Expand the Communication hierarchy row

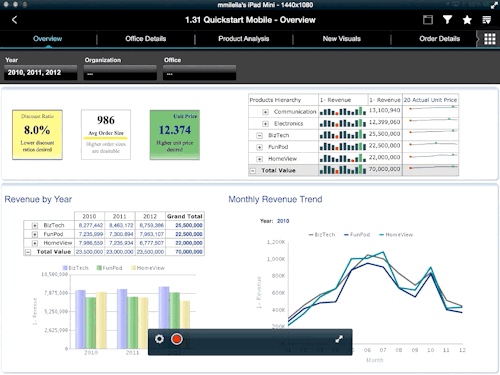tap(265, 112)
